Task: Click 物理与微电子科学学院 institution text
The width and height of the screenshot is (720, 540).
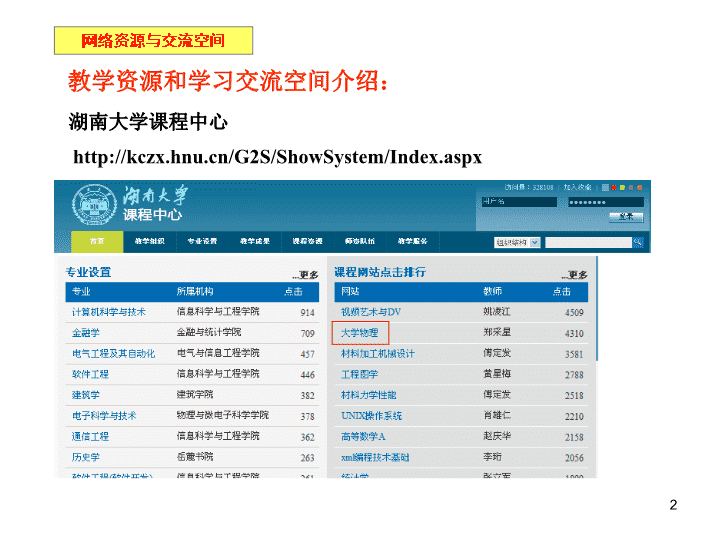Action: pos(223,415)
